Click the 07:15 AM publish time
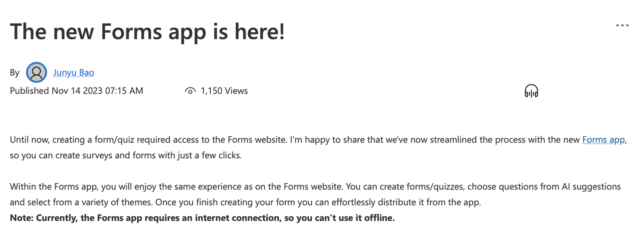This screenshot has height=232, width=644. pyautogui.click(x=124, y=91)
